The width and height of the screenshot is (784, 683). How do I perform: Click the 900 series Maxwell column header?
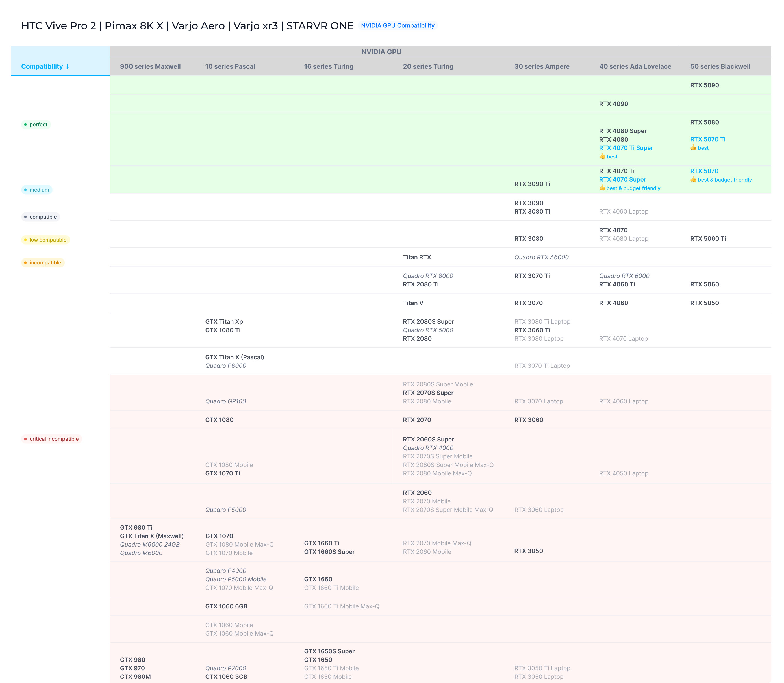(x=150, y=66)
